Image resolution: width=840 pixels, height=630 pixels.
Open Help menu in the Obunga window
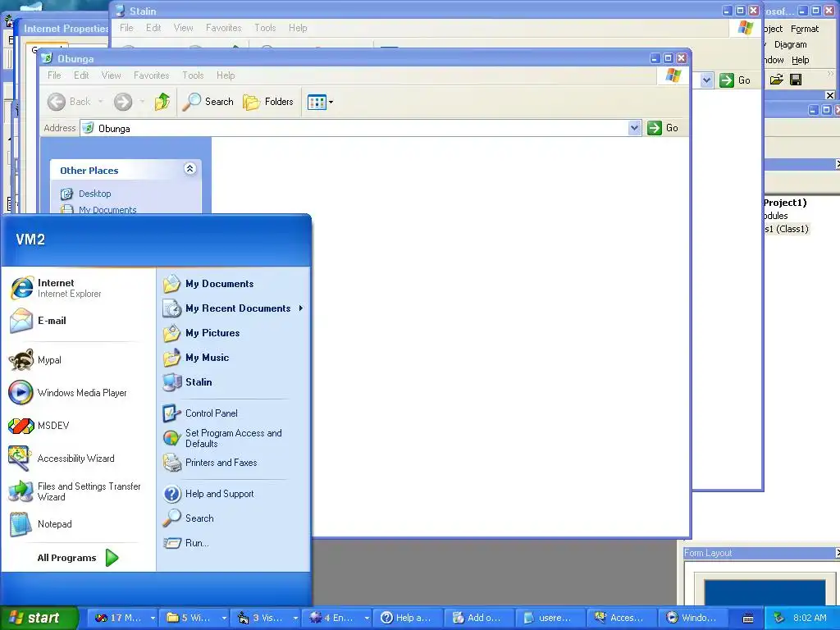coord(226,75)
